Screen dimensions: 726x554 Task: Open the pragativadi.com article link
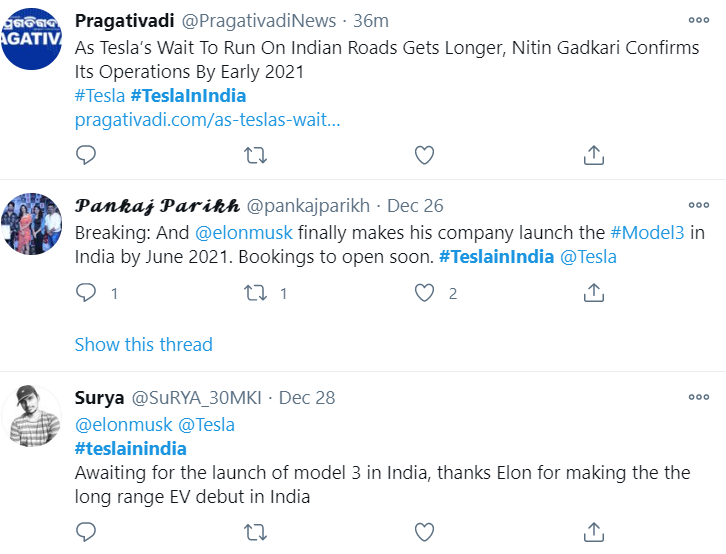(x=207, y=120)
